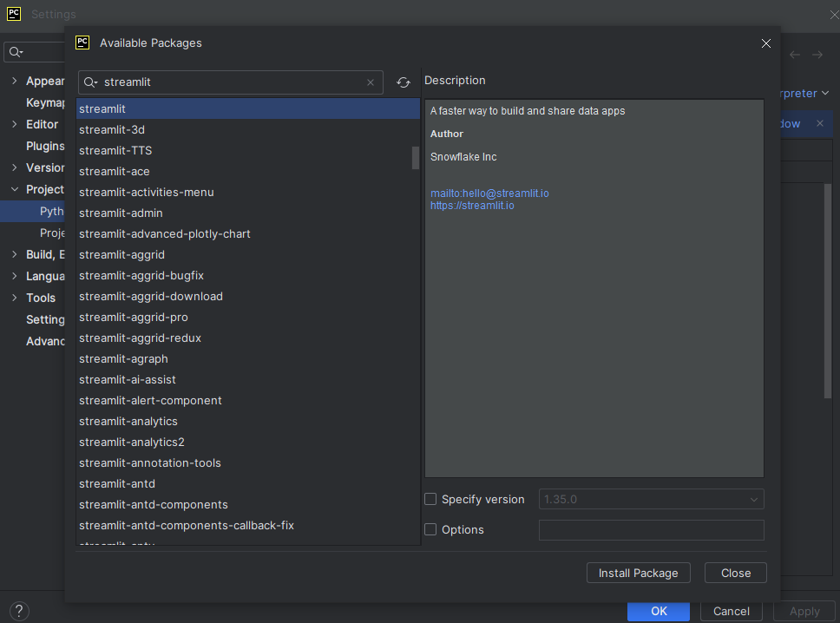The width and height of the screenshot is (840, 623).
Task: Click the Settings window right scrollbar
Action: (828, 291)
